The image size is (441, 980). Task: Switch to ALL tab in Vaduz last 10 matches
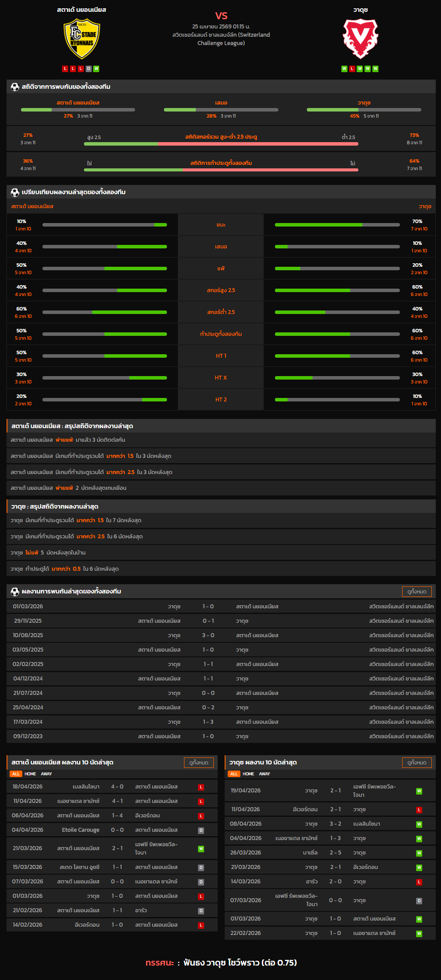pos(234,774)
